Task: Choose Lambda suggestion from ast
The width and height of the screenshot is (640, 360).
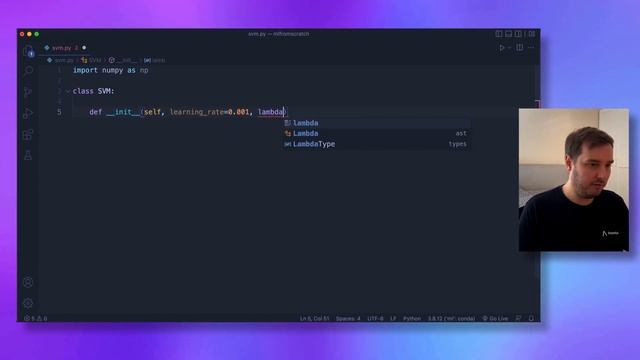Action: [376, 133]
